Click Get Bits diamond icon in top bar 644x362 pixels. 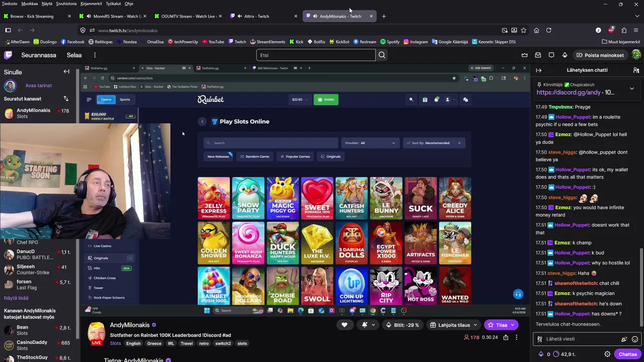(565, 55)
